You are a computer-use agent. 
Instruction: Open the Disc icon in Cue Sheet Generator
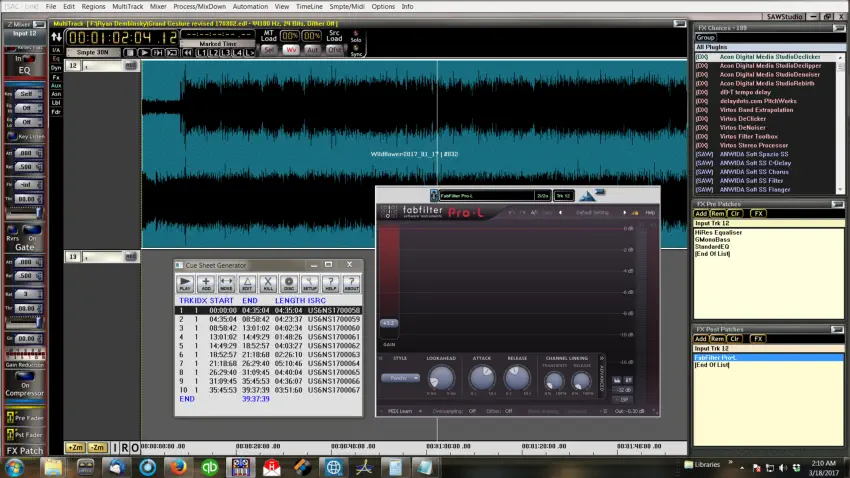pyautogui.click(x=289, y=284)
